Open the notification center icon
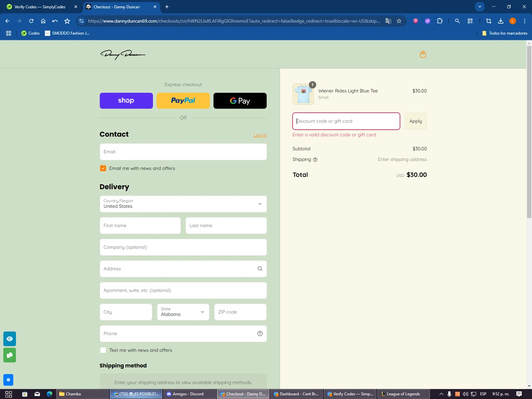The image size is (532, 399). tap(519, 394)
